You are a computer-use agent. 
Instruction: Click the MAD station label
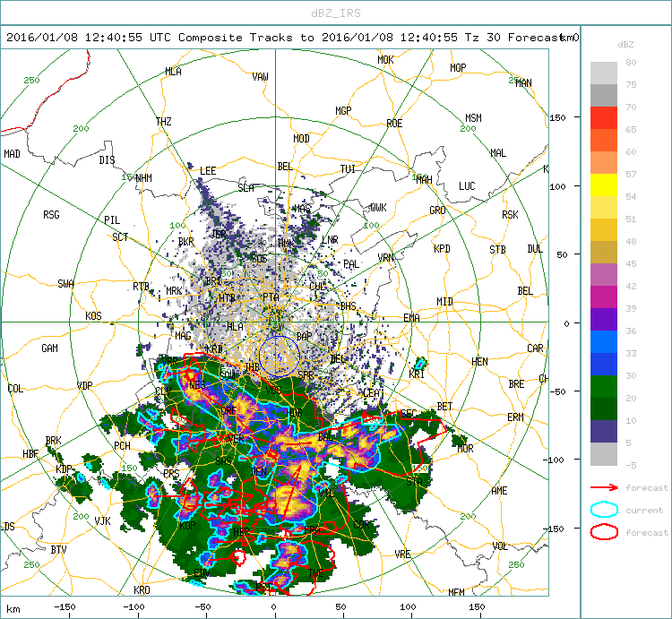(12, 153)
